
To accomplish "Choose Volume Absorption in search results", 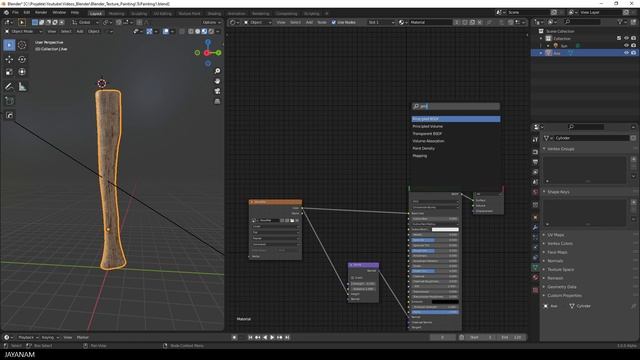I will click(456, 141).
